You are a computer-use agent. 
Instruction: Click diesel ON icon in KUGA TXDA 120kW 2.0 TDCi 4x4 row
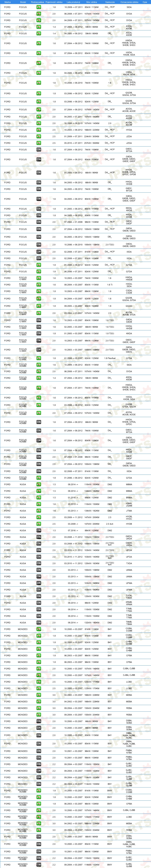pos(39,563)
